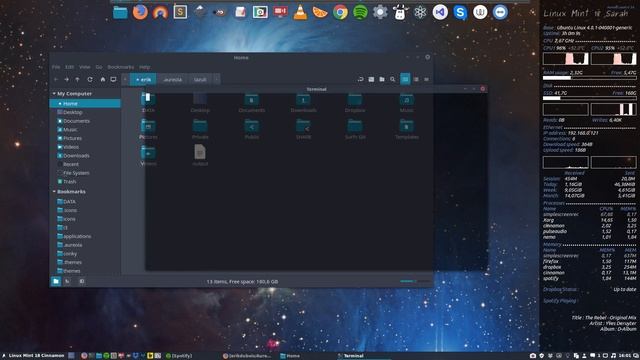Click the left arrow beside the erik tab
The height and width of the screenshot is (360, 640).
[125, 80]
